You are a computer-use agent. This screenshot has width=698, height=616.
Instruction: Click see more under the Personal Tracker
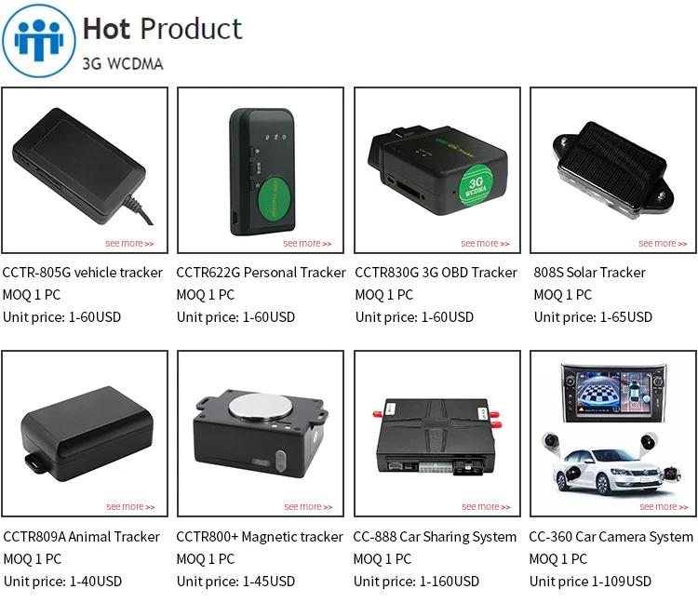(x=307, y=244)
